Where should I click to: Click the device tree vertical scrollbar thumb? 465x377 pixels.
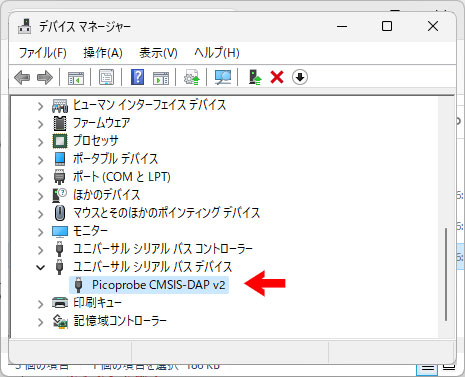pyautogui.click(x=446, y=274)
